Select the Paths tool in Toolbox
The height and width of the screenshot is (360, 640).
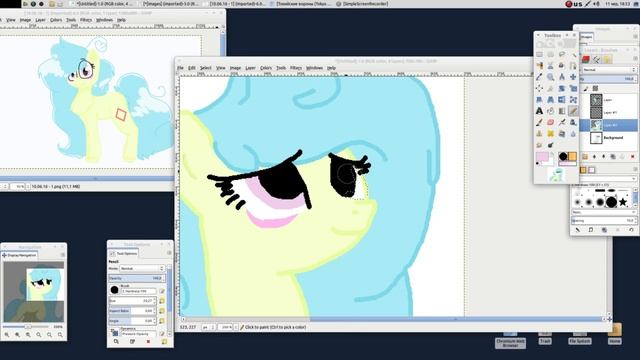pyautogui.click(x=573, y=66)
